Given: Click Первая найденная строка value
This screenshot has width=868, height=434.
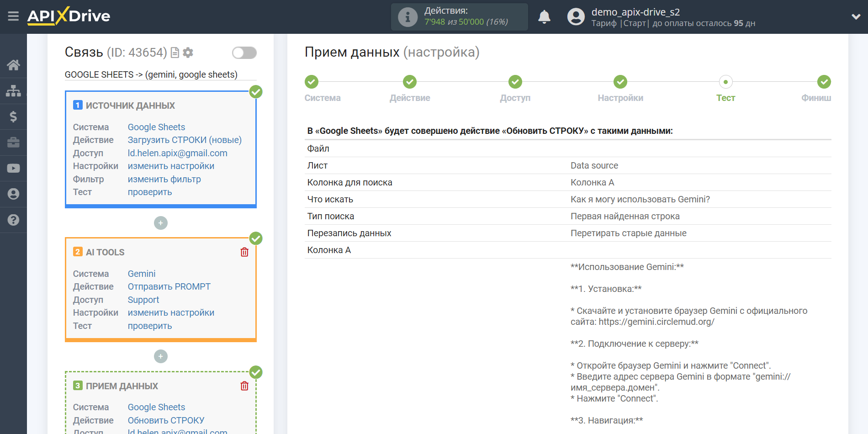Looking at the screenshot, I should (x=625, y=216).
